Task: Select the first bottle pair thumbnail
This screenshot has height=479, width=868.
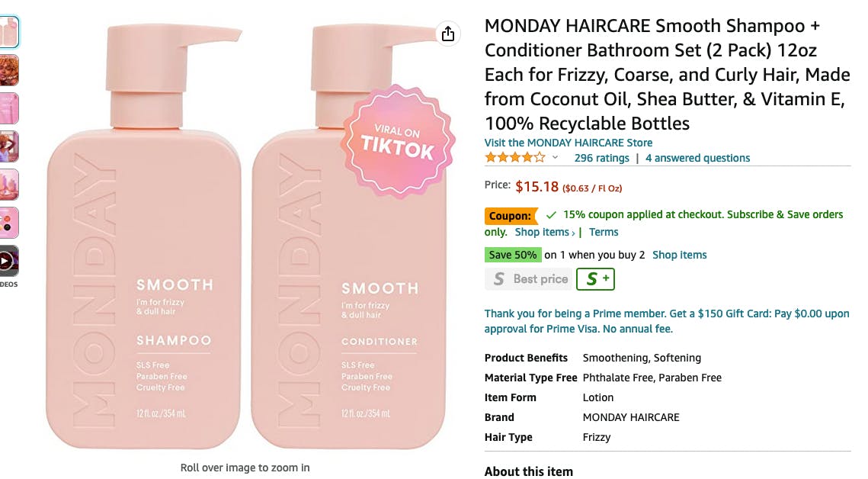Action: point(8,32)
